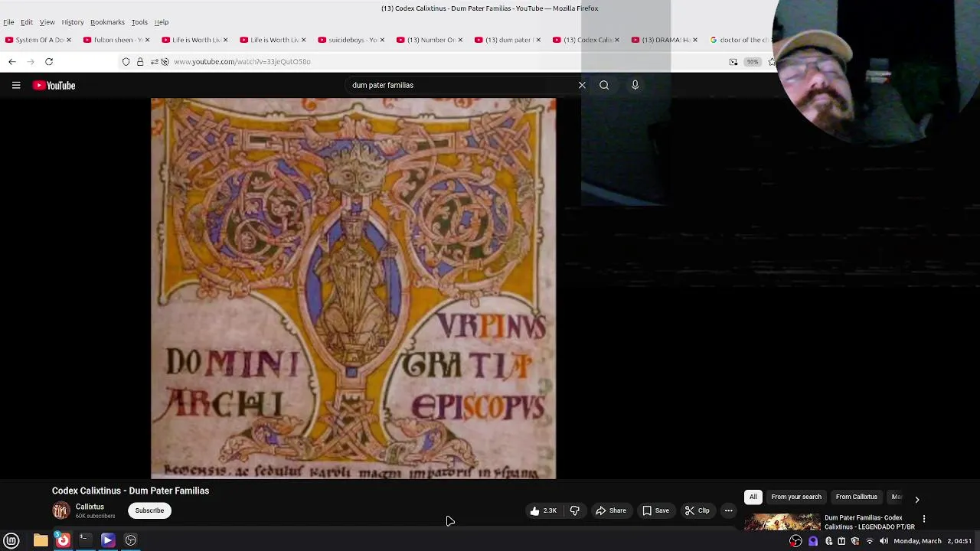Screen dimensions: 980x551
Task: Open OBS Studio from the taskbar
Action: click(x=131, y=540)
